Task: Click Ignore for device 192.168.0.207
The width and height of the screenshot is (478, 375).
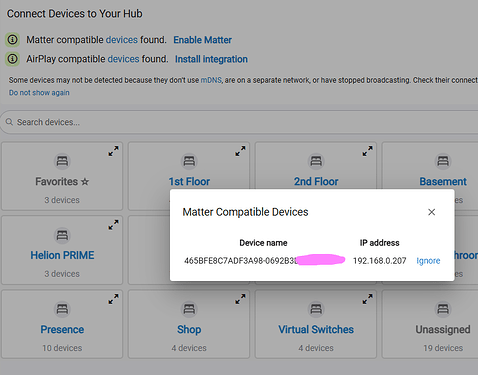Action: [428, 261]
